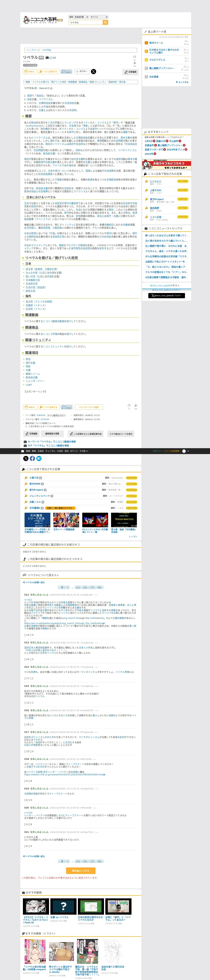Share via Hatena Bookmark B! icon

point(39,458)
